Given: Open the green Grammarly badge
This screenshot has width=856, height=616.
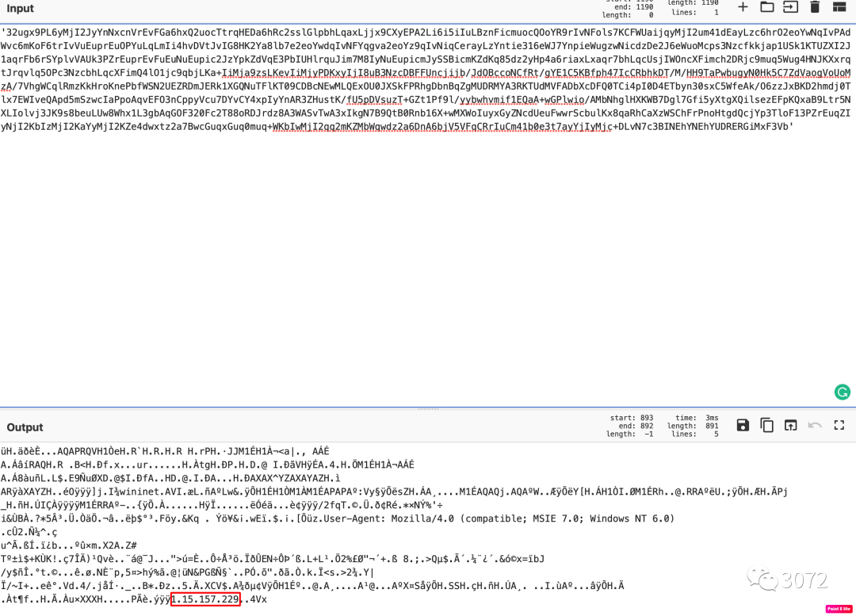Looking at the screenshot, I should tap(843, 392).
